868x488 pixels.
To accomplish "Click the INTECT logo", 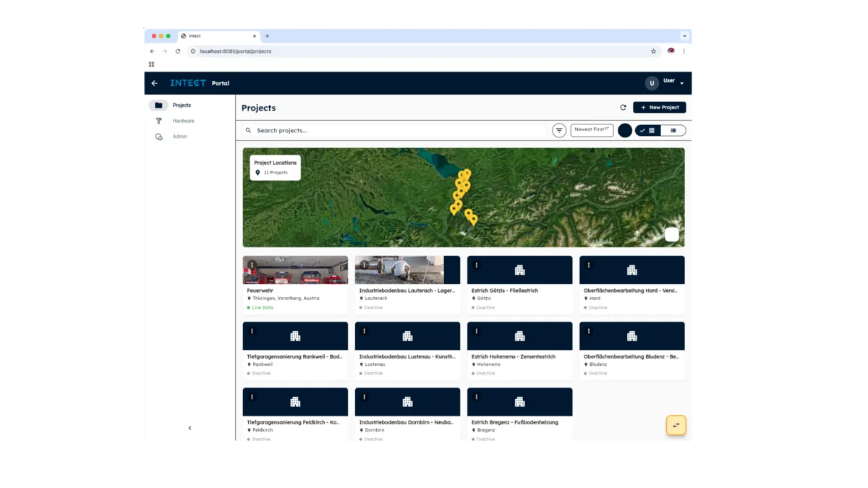I will 188,83.
